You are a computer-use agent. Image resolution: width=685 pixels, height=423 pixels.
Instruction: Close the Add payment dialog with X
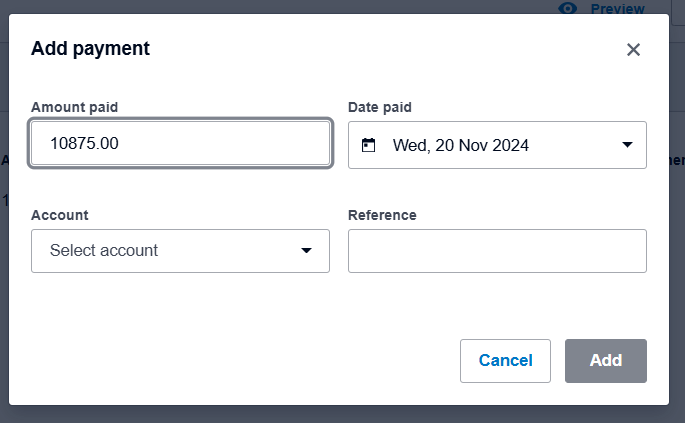[633, 50]
